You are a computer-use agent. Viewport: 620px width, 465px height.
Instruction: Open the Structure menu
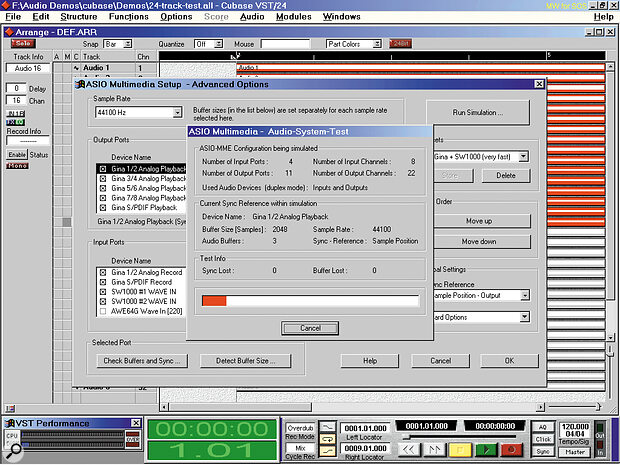tap(78, 17)
